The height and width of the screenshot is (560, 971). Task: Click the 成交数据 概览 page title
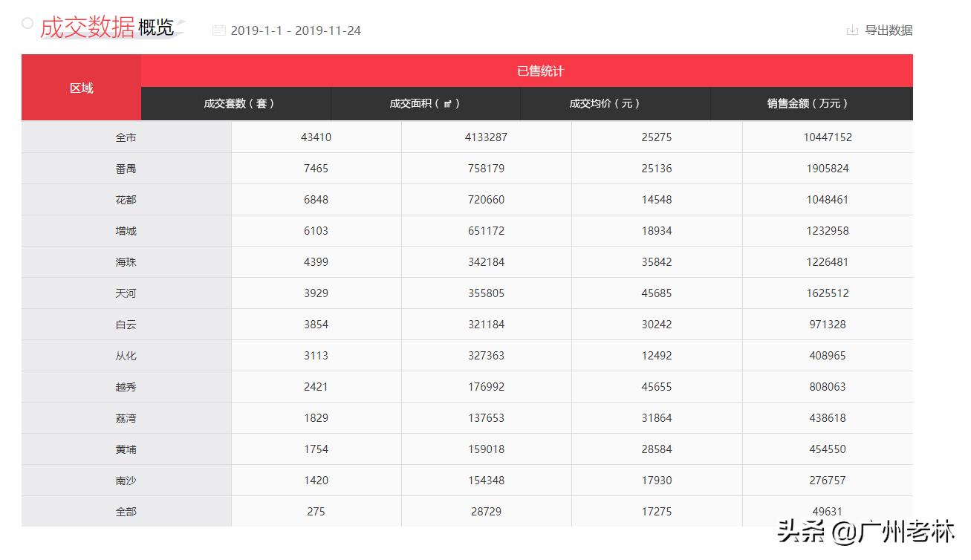coord(107,27)
